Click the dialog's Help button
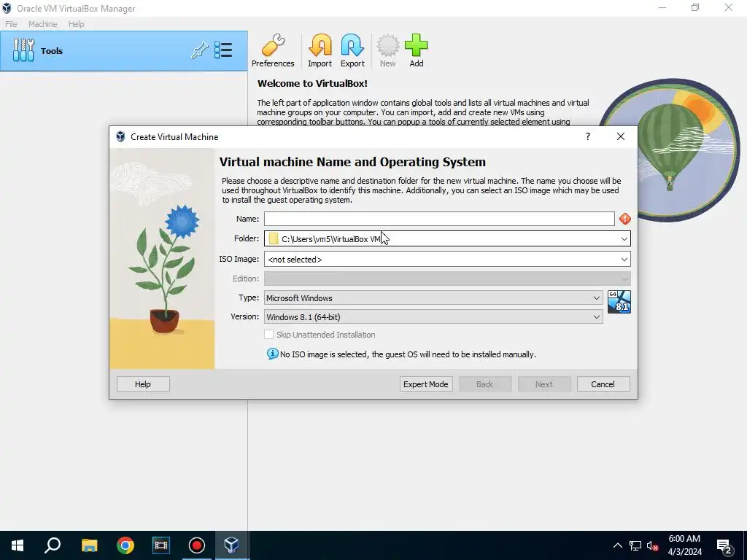The image size is (747, 560). tap(143, 384)
